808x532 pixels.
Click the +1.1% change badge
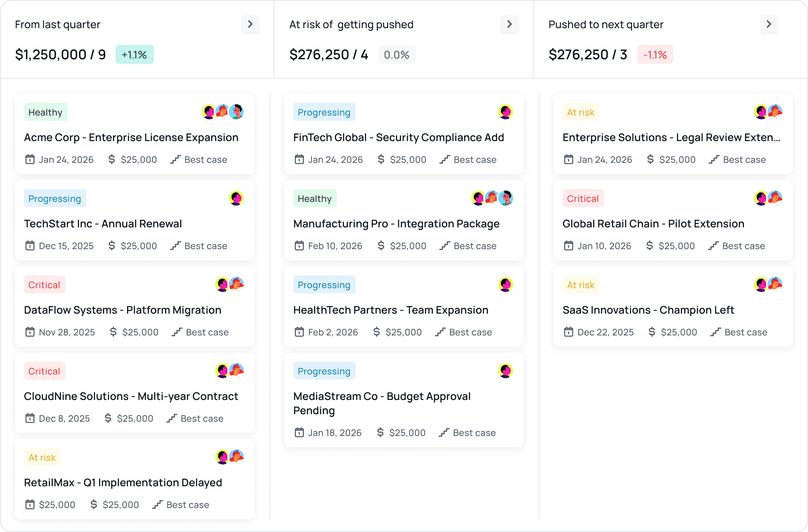(x=135, y=55)
